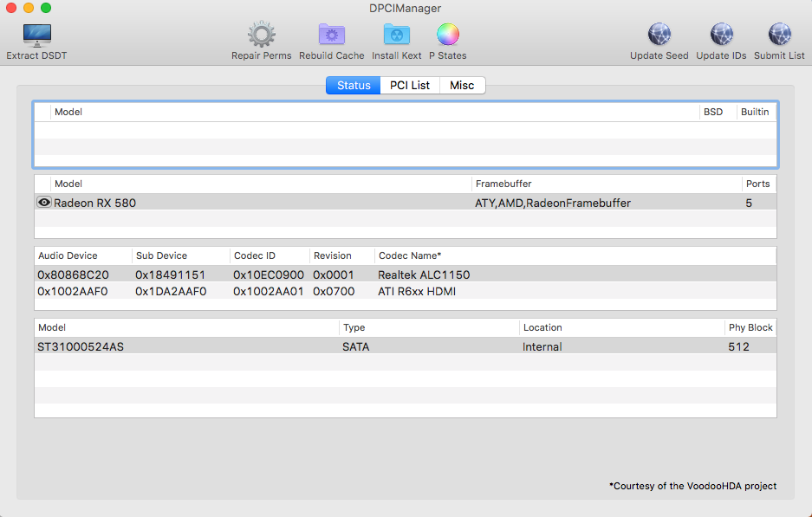The width and height of the screenshot is (812, 517).
Task: Click sub device 0x1DA2AAF0
Action: click(171, 291)
